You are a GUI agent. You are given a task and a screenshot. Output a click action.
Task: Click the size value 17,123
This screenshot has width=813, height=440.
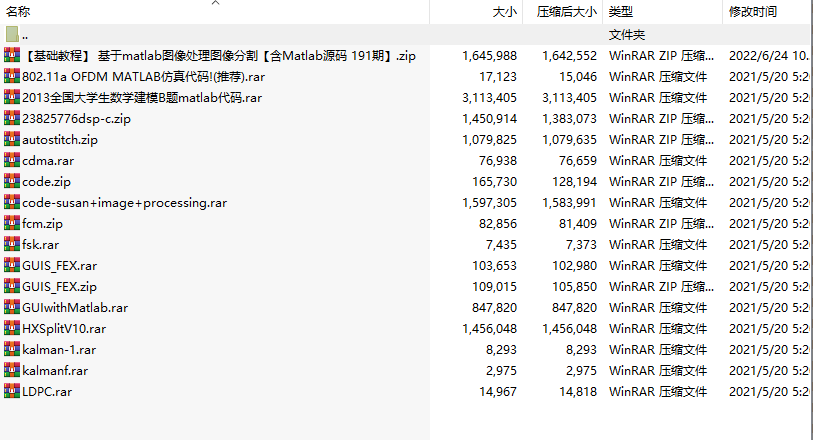pyautogui.click(x=498, y=77)
